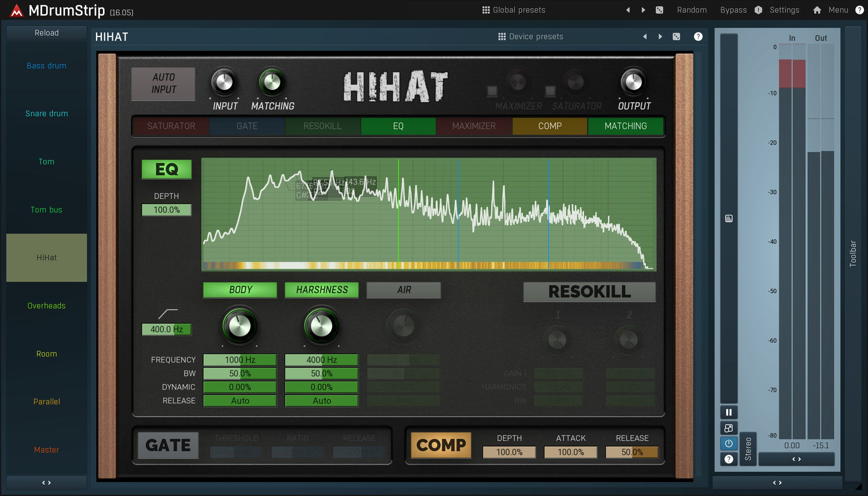Screen dimensions: 868x496
Task: Click the device presets dice icon
Action: click(676, 36)
